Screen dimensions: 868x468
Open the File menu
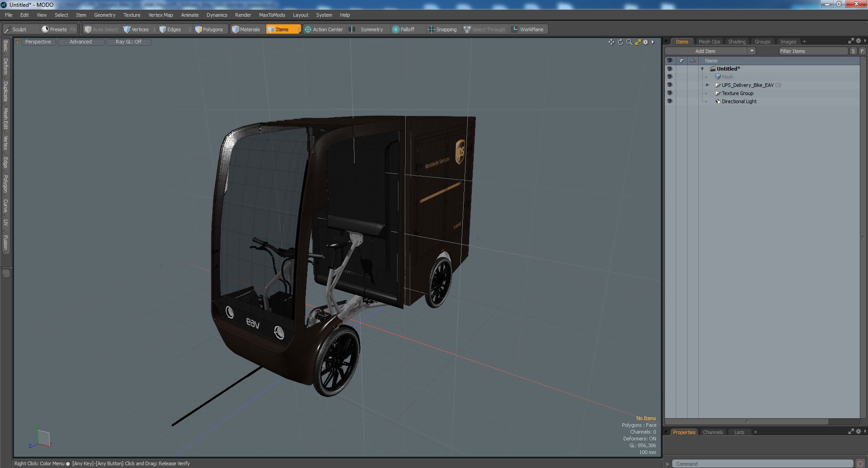point(9,15)
